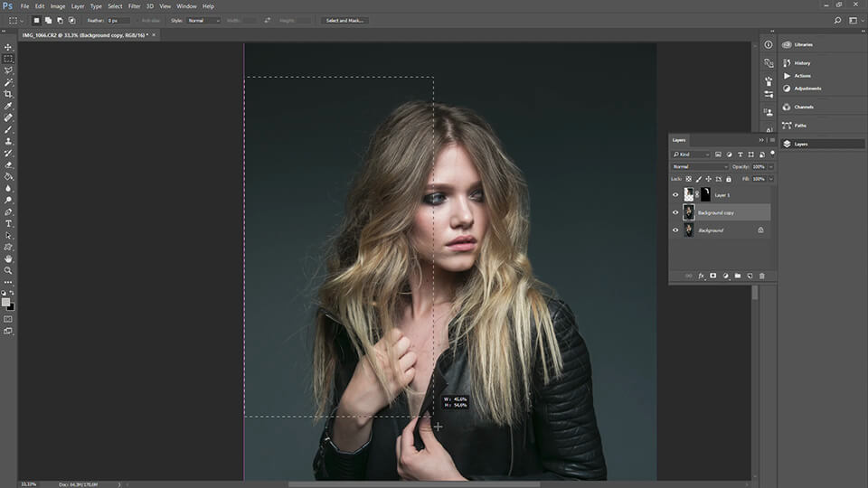Select the Pen tool

pos(8,211)
